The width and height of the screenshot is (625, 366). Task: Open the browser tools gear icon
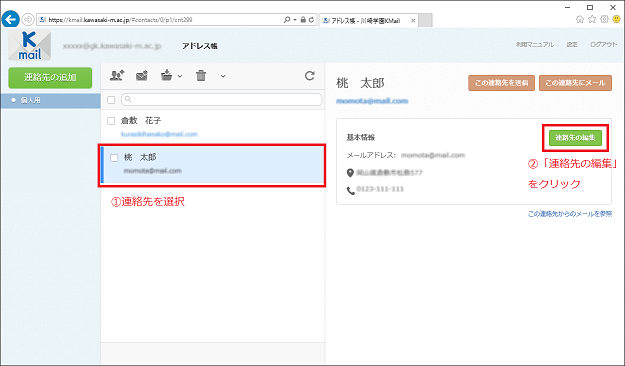(605, 19)
